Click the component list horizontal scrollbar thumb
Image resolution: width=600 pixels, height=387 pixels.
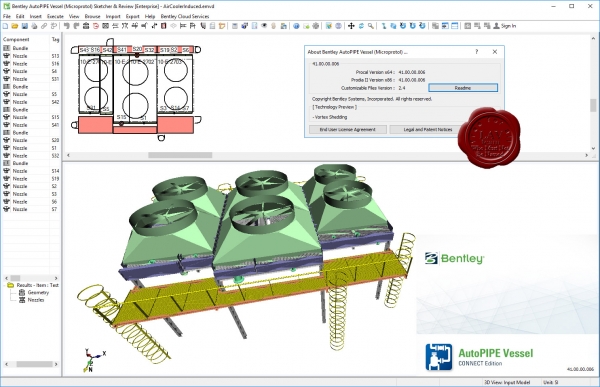tap(15, 278)
